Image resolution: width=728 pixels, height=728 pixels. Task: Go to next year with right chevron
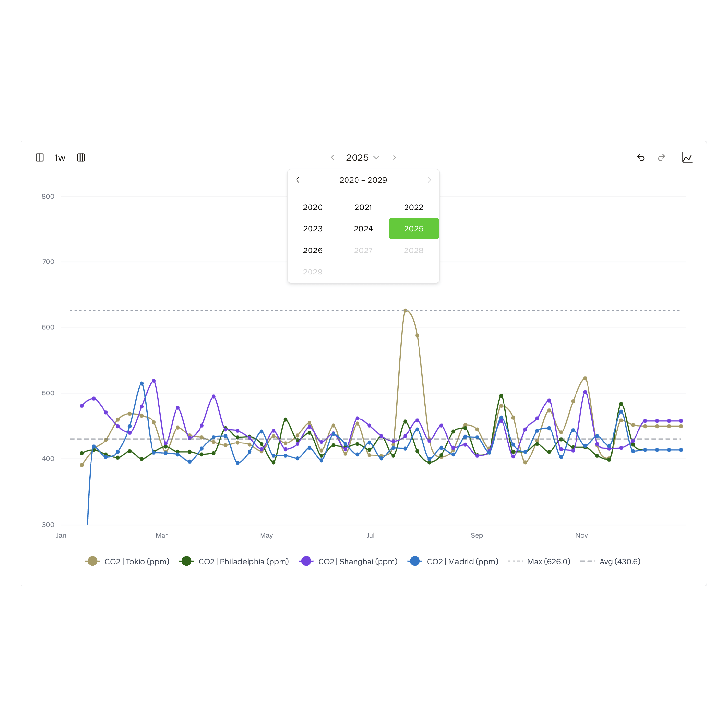pos(394,158)
